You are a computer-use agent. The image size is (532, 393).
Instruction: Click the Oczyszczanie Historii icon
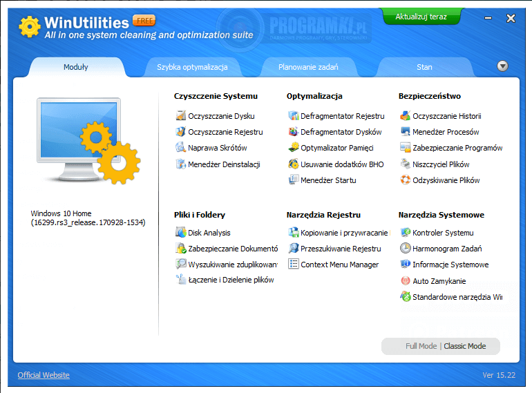(405, 115)
